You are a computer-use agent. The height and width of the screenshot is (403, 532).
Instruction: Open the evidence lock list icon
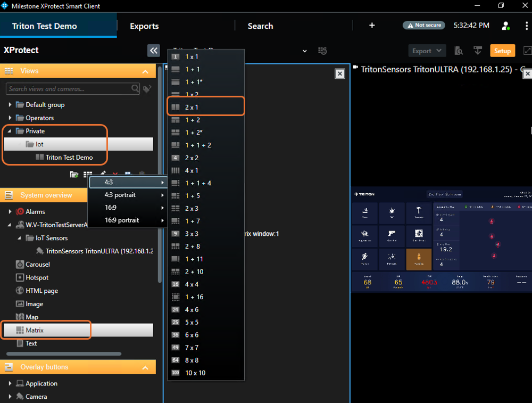tap(459, 51)
